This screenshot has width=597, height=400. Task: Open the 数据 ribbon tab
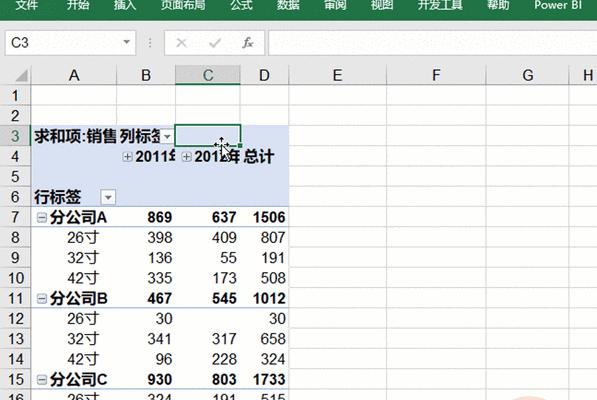[288, 5]
